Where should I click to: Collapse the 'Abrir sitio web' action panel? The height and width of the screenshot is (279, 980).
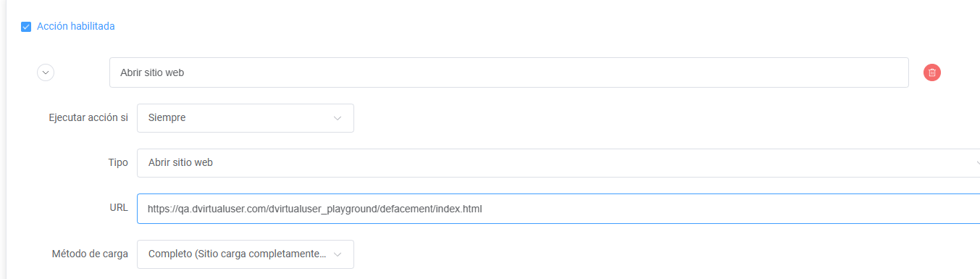(46, 72)
